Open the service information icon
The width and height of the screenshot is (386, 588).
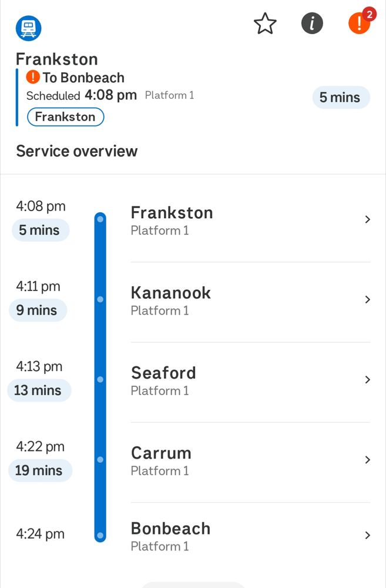point(312,24)
